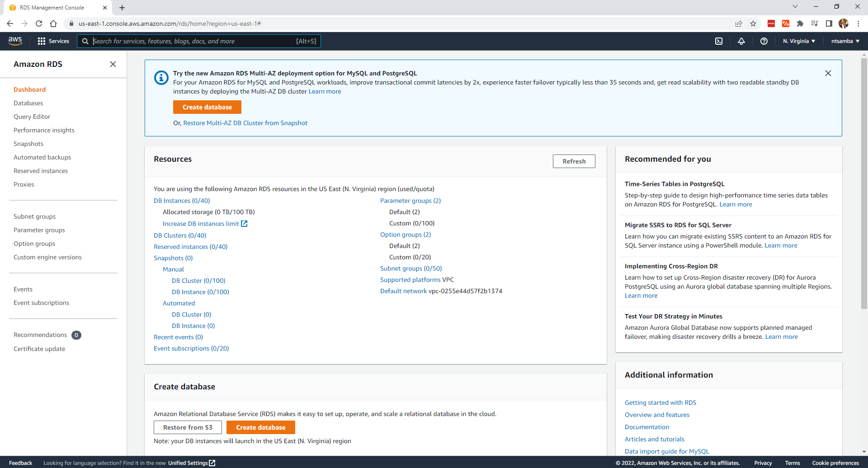Open Reserved instances in the sidebar

[x=41, y=171]
